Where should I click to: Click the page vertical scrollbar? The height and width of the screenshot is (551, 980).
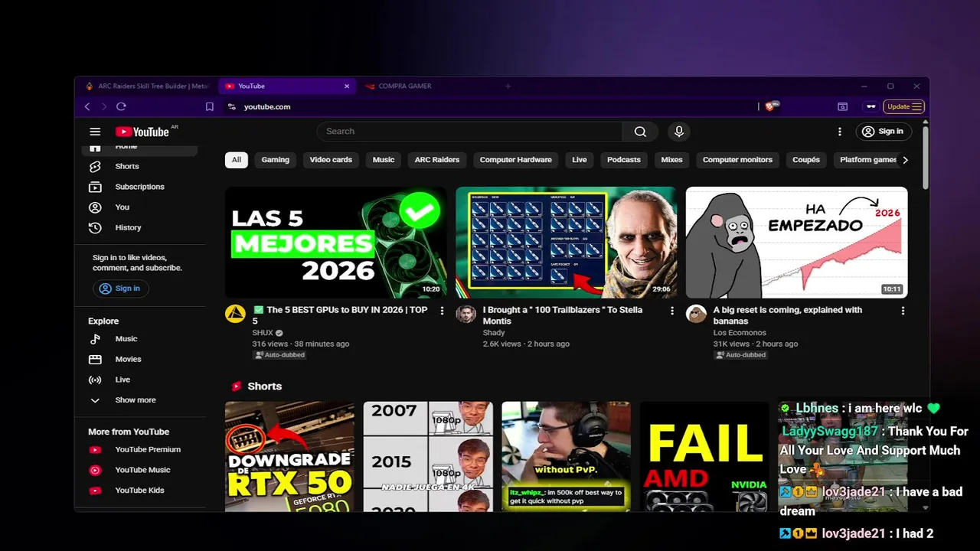pos(926,157)
